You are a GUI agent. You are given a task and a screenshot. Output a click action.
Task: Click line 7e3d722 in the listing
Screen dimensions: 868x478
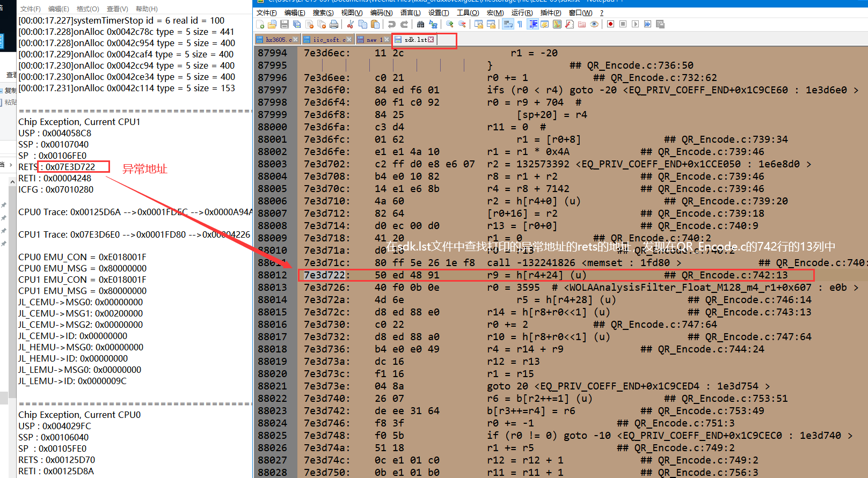coord(556,275)
